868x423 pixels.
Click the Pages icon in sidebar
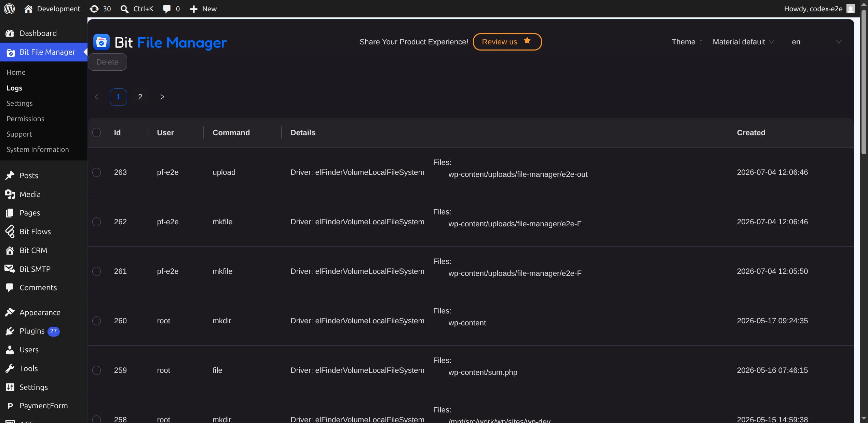[x=10, y=213]
